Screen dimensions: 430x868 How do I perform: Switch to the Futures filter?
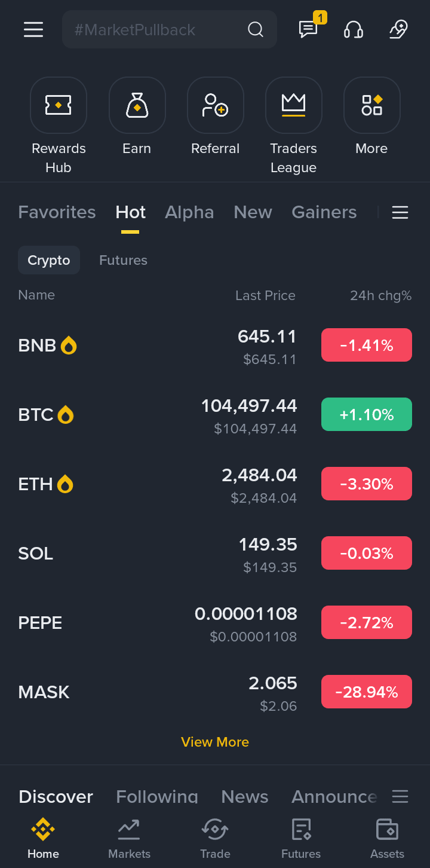pyautogui.click(x=123, y=260)
